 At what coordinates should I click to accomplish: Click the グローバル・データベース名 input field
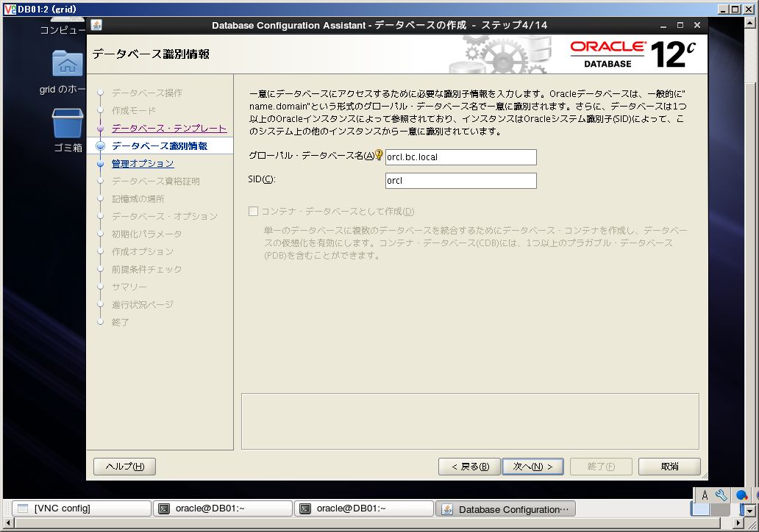(x=461, y=157)
